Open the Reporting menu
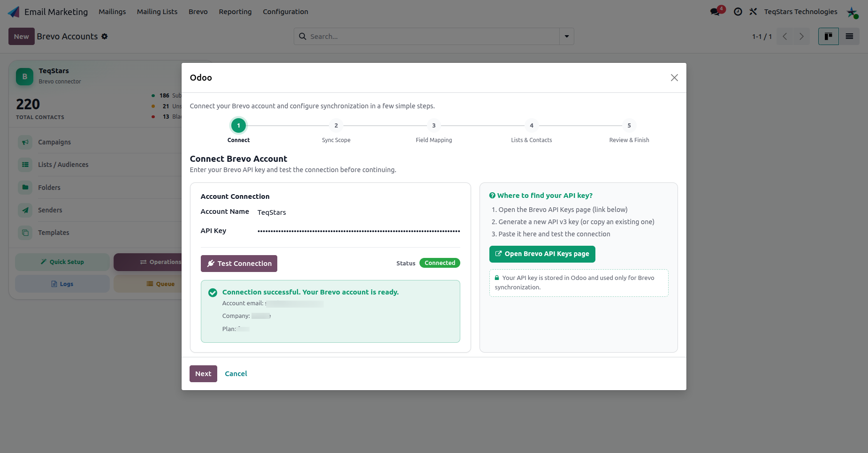This screenshot has width=868, height=453. click(x=235, y=12)
